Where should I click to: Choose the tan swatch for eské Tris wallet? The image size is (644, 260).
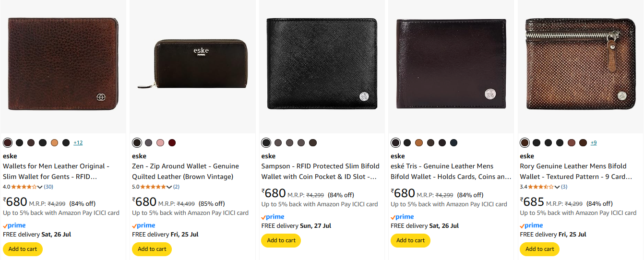(419, 142)
